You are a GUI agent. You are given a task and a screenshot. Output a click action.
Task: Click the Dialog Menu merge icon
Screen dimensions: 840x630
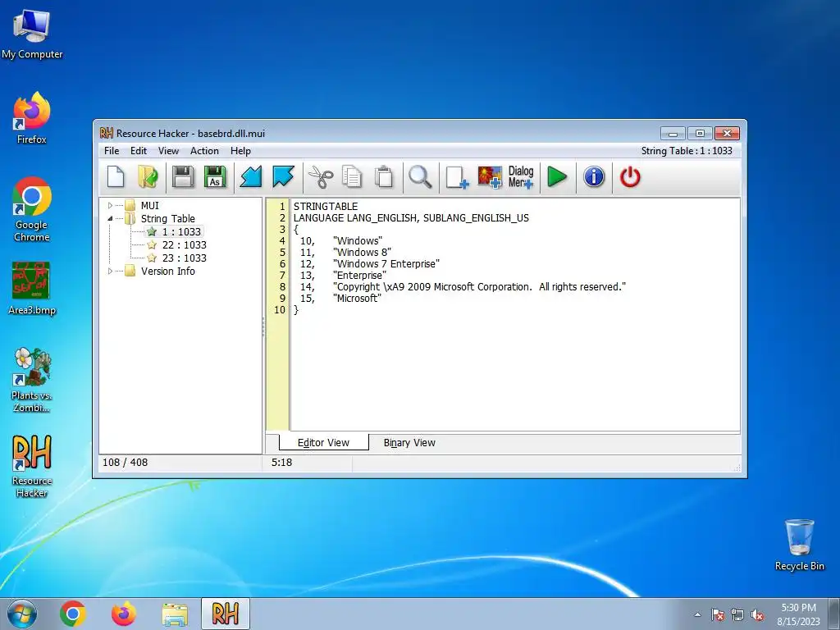coord(521,177)
